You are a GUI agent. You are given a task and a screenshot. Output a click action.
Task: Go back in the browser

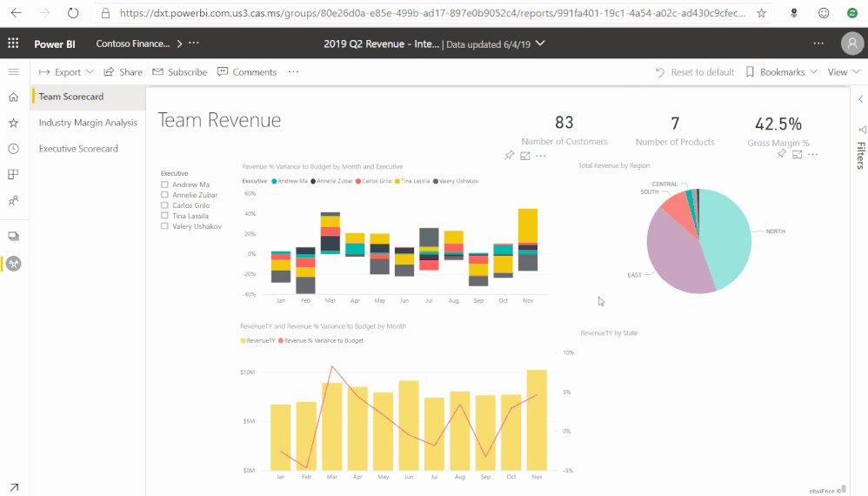click(x=16, y=13)
